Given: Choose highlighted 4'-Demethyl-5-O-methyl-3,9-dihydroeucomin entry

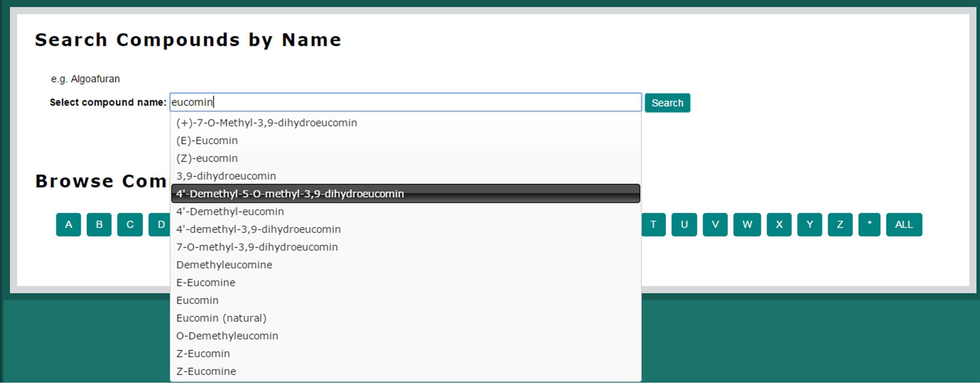Looking at the screenshot, I should pos(405,194).
